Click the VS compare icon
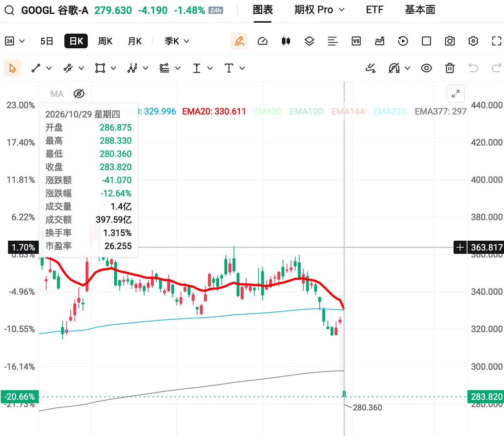504x436 pixels. 356,41
